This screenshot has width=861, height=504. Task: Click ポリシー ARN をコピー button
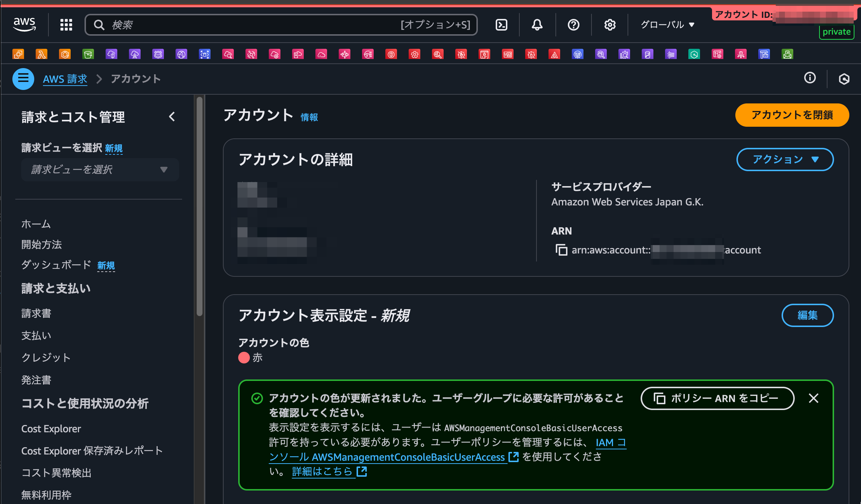tap(717, 398)
